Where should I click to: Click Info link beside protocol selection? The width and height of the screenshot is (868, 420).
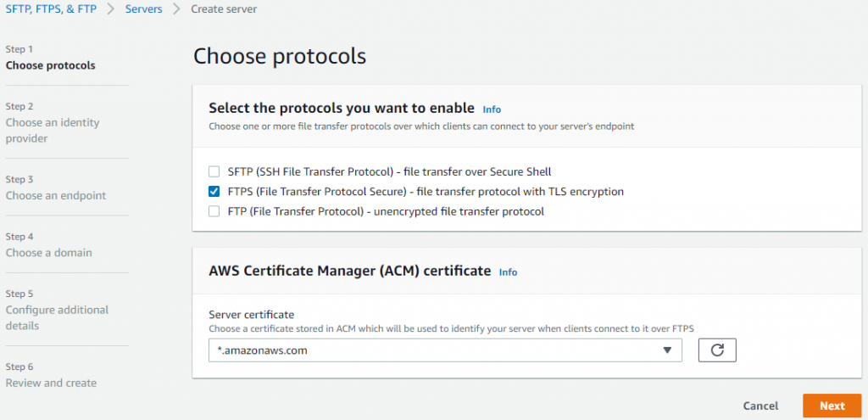click(492, 109)
